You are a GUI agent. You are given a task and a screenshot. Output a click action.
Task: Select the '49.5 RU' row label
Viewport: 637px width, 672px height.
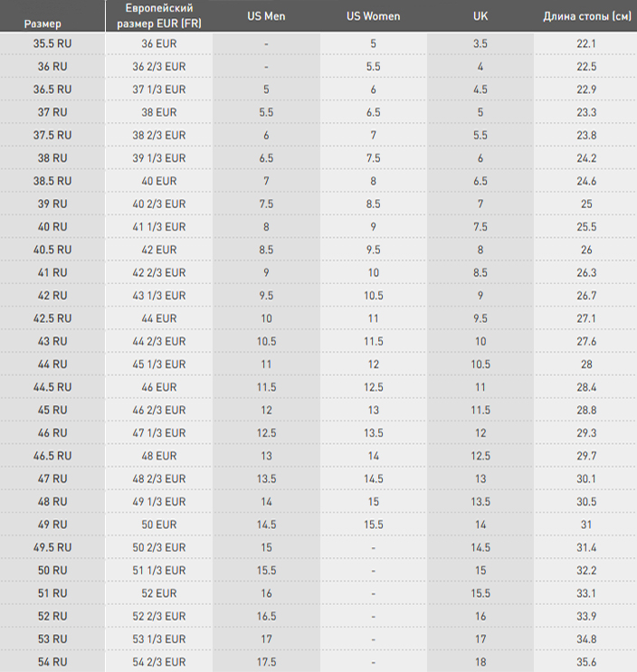52,548
